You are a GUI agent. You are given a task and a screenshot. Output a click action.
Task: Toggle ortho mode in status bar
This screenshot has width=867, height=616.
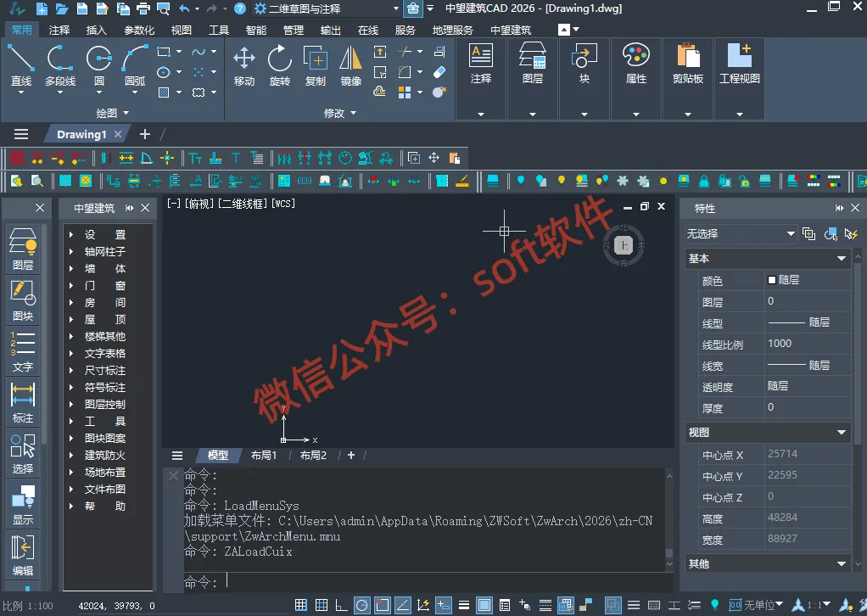341,605
